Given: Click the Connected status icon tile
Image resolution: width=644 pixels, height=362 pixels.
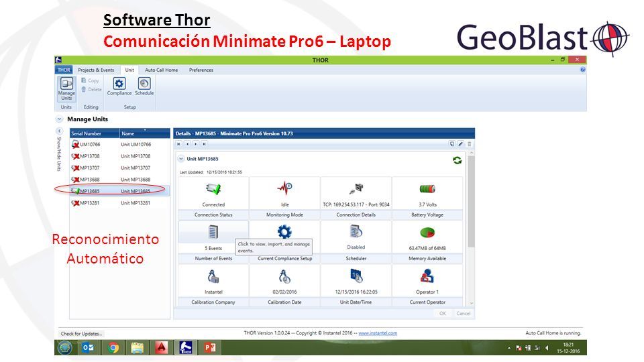Looking at the screenshot, I should click(213, 189).
